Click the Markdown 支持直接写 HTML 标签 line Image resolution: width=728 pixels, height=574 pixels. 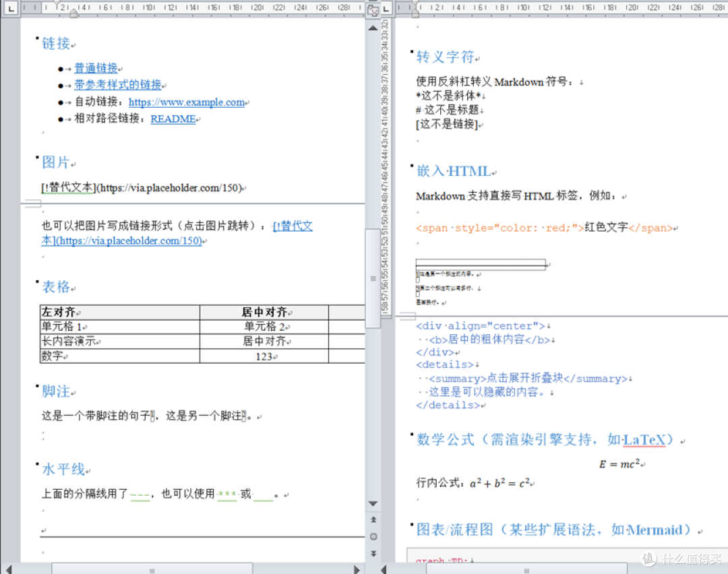(517, 196)
